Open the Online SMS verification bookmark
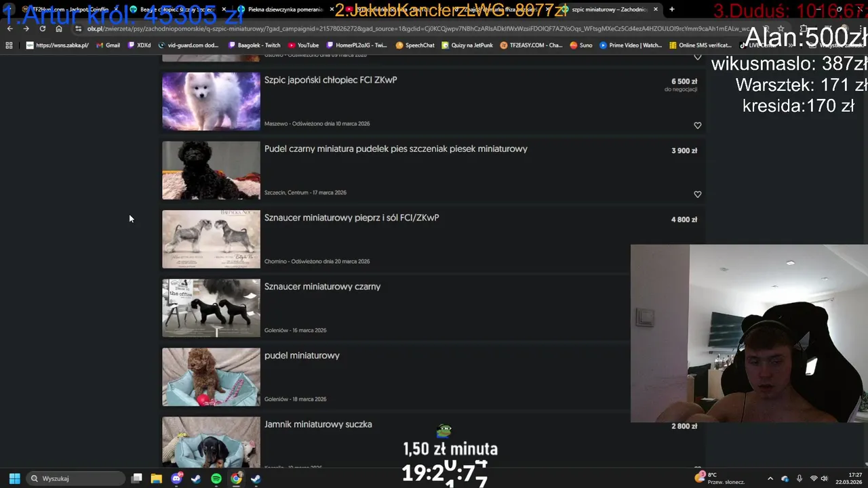868x488 pixels. [x=701, y=45]
